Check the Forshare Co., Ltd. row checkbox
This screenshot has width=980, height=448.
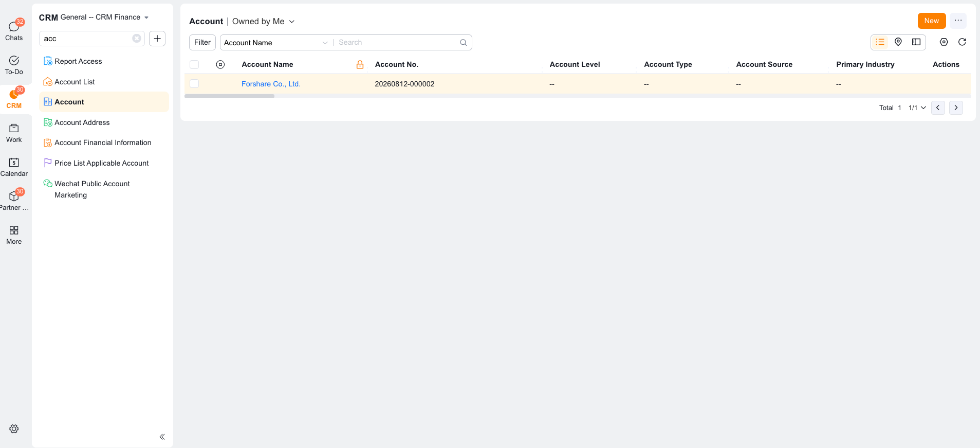tap(194, 83)
